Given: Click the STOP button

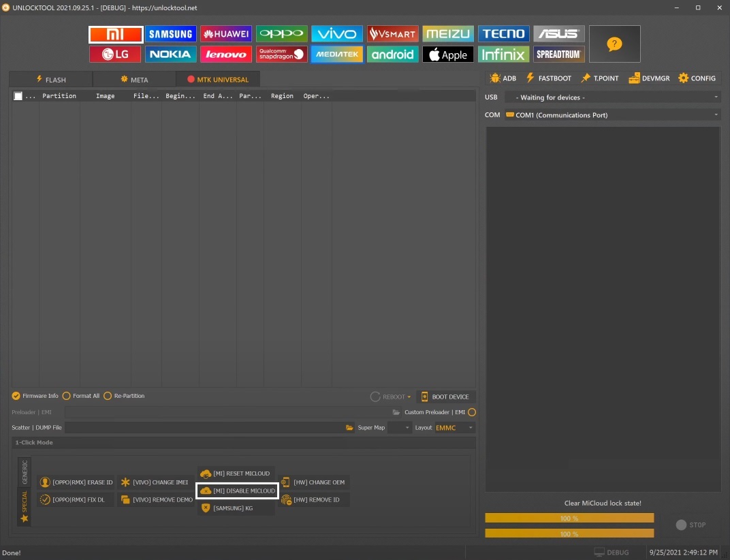Looking at the screenshot, I should pyautogui.click(x=691, y=525).
